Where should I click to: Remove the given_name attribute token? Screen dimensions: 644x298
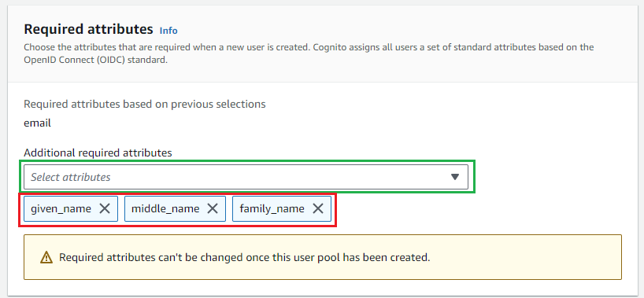[x=105, y=209]
